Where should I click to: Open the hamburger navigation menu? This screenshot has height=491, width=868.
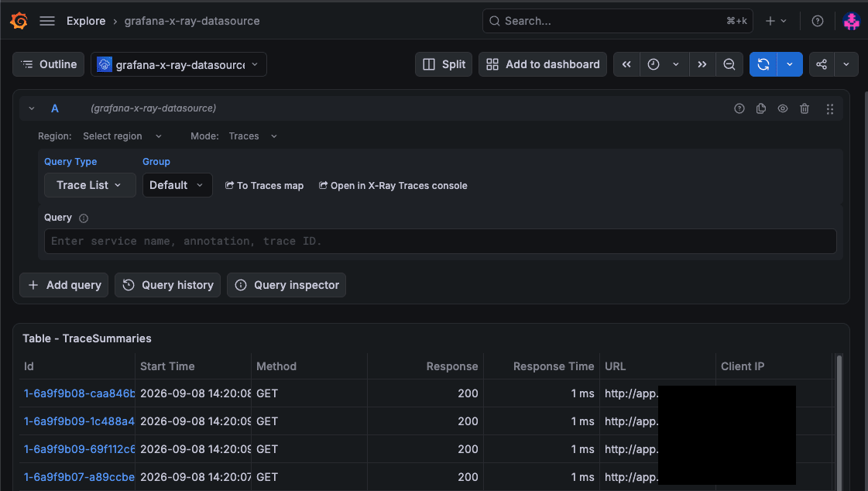coord(47,21)
